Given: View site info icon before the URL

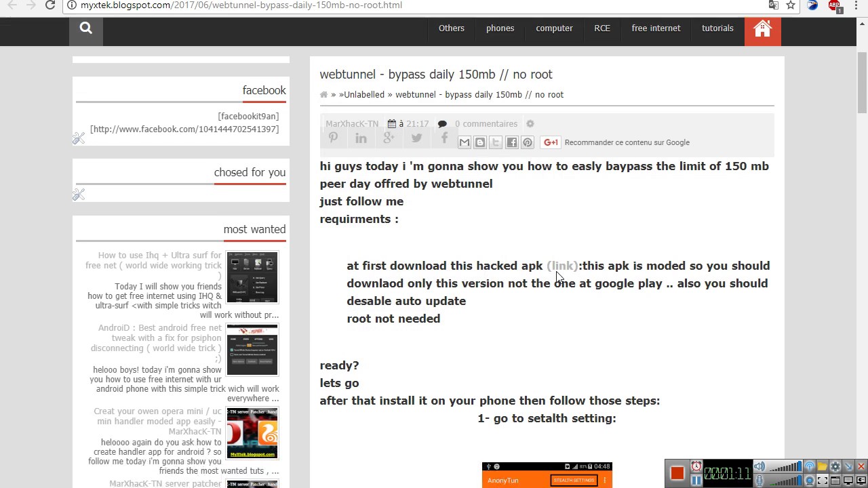Looking at the screenshot, I should point(72,5).
